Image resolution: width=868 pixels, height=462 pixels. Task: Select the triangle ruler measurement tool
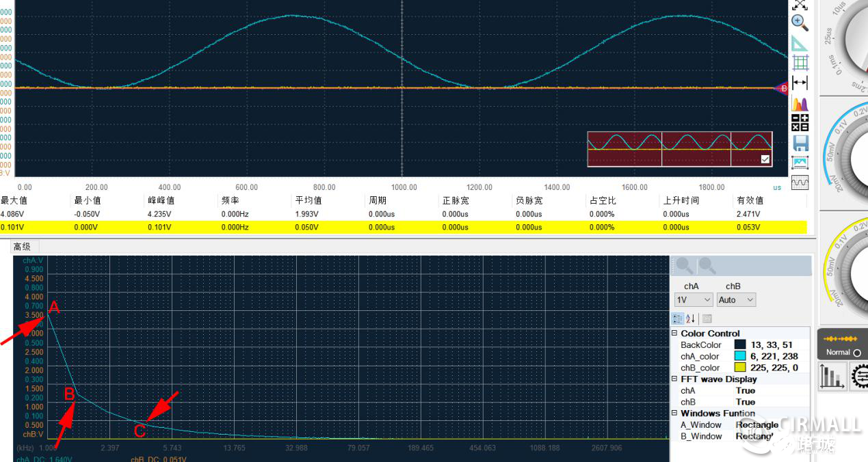coord(800,43)
